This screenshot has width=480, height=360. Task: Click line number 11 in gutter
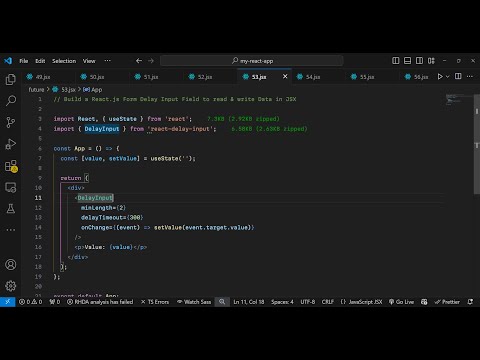tap(38, 198)
